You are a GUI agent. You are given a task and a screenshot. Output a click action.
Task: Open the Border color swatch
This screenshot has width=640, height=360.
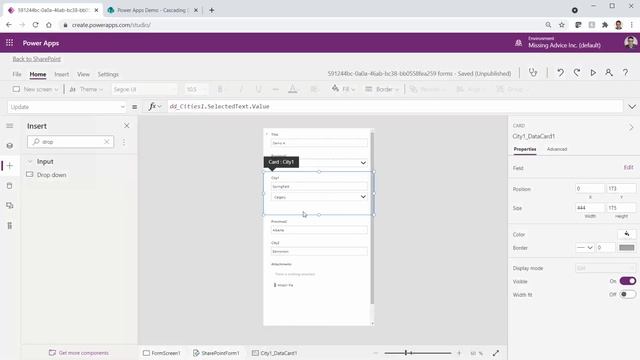coord(627,247)
